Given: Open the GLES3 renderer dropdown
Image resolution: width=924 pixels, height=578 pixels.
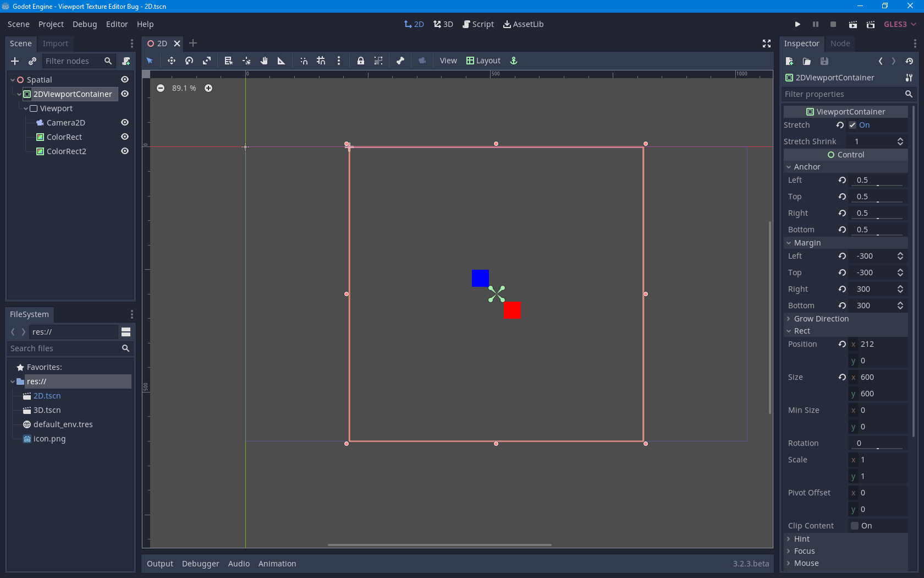Looking at the screenshot, I should (x=900, y=24).
